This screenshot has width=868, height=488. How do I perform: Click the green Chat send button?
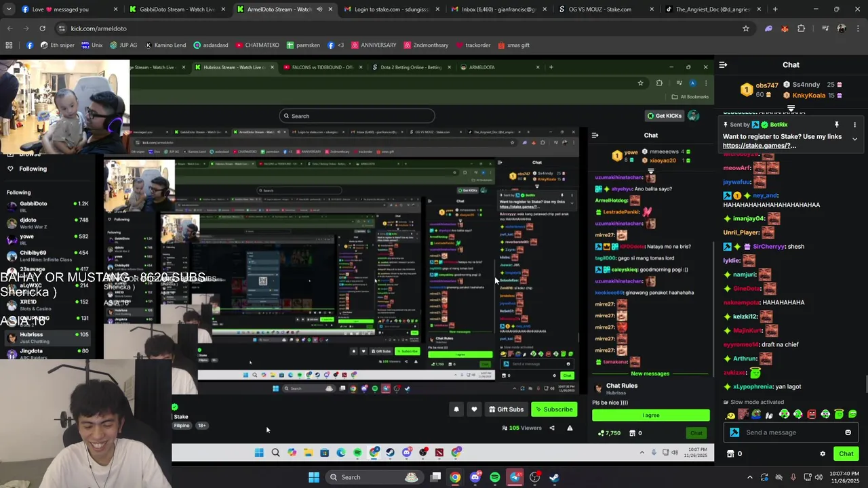coord(846,454)
